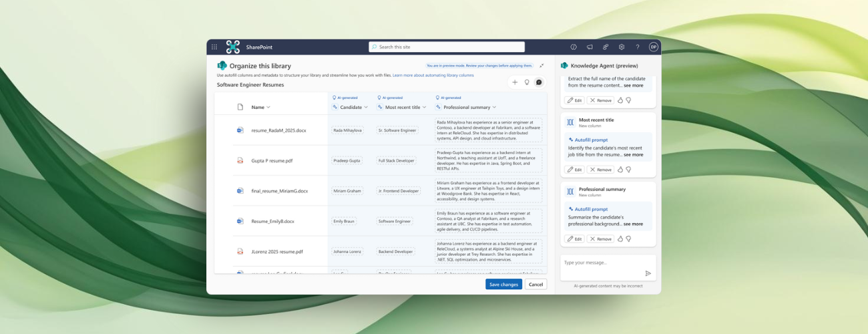Click the plus add column icon
The width and height of the screenshot is (868, 334).
click(515, 82)
